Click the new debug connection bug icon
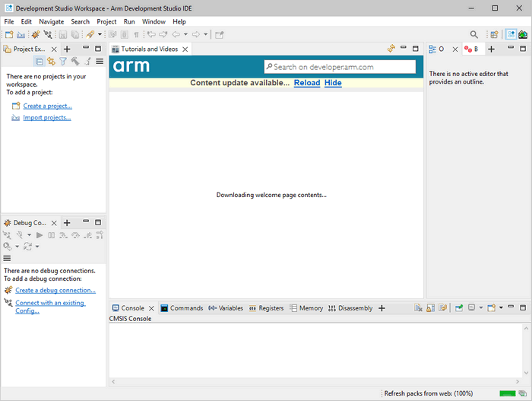The height and width of the screenshot is (401, 532). coord(35,34)
